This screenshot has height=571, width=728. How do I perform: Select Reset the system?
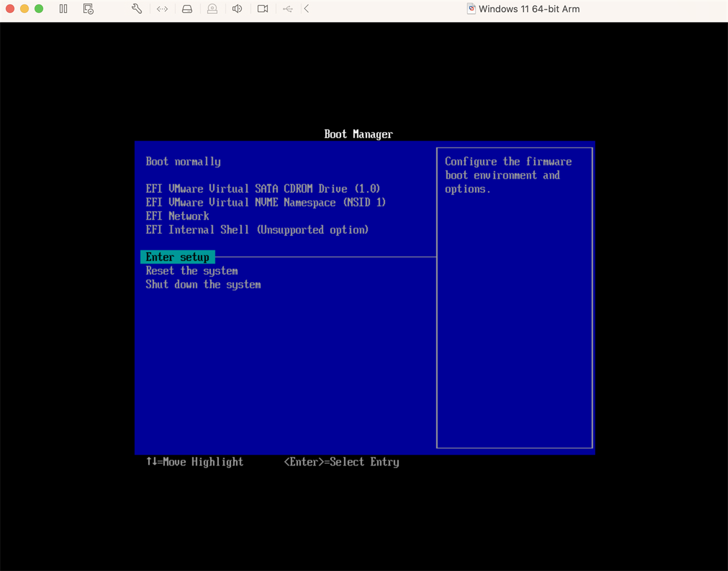pyautogui.click(x=192, y=271)
